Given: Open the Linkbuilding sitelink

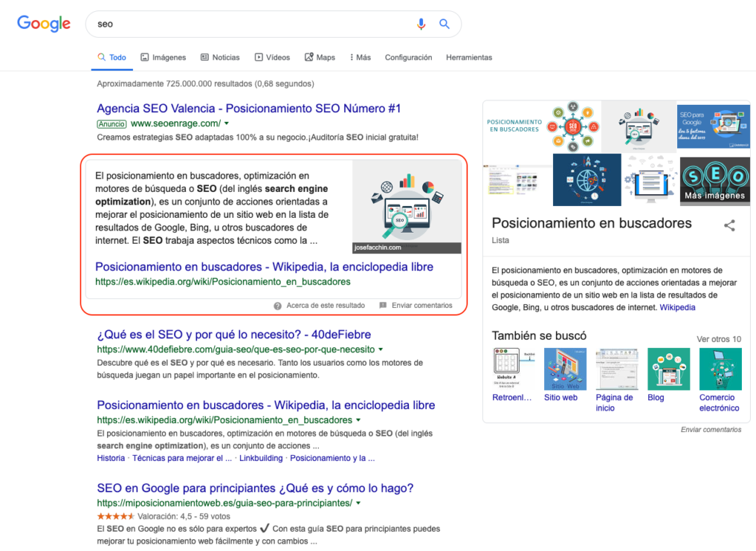Looking at the screenshot, I should point(261,459).
